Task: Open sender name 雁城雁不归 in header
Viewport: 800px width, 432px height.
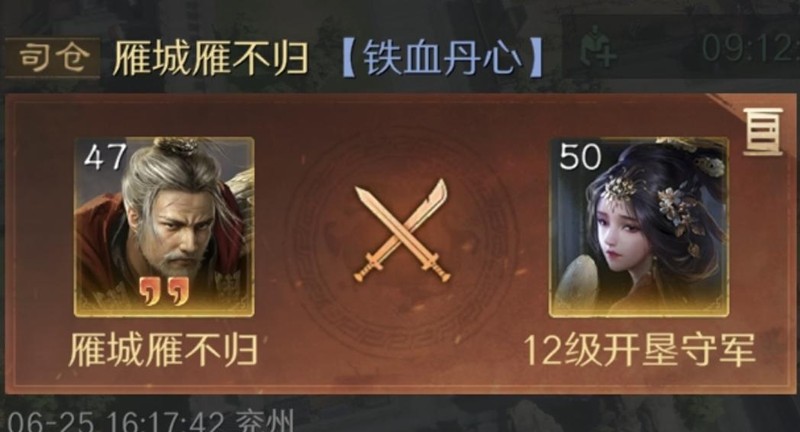Action: (210, 59)
